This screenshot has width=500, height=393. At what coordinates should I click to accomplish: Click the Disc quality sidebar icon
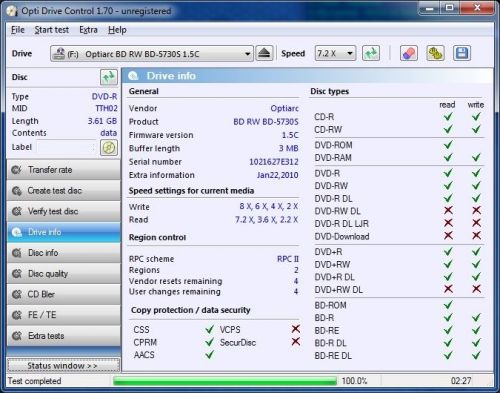16,274
